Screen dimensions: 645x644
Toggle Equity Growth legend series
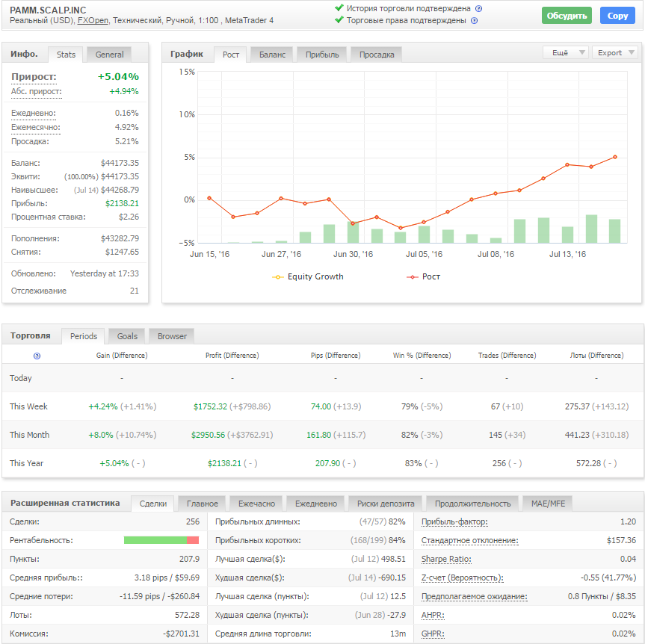point(308,276)
